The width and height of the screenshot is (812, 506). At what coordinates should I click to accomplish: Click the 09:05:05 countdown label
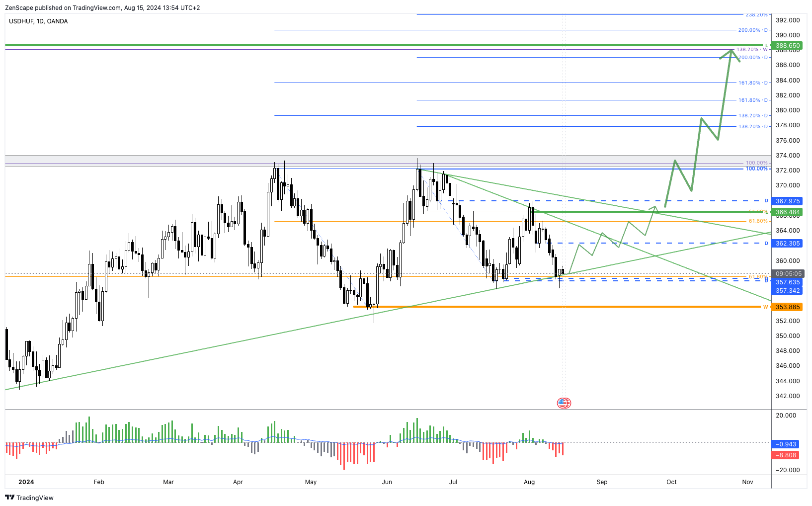[x=788, y=274]
